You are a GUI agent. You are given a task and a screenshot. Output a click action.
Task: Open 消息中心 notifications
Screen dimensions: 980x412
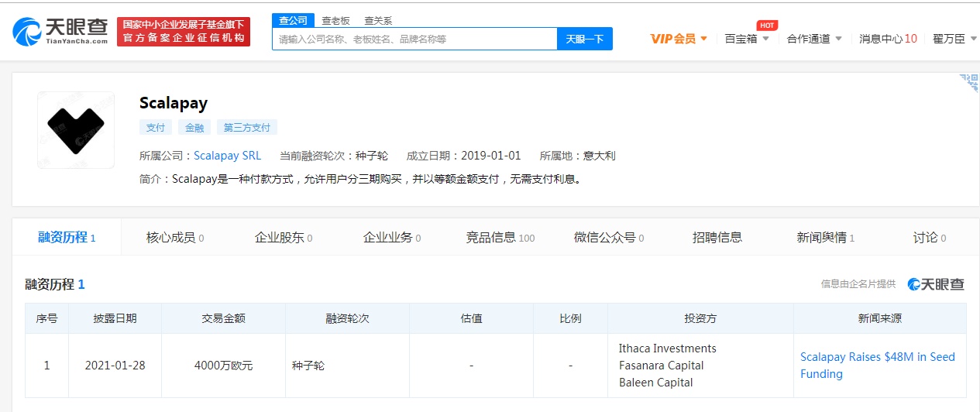click(888, 38)
